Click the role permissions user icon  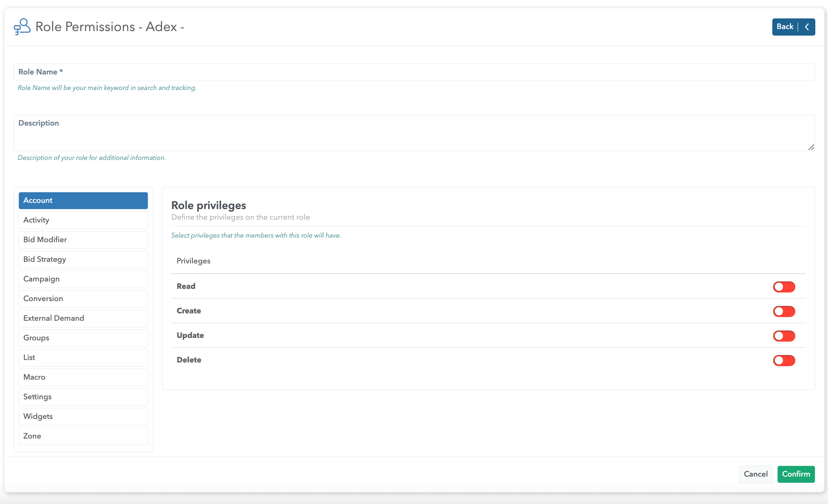click(22, 27)
